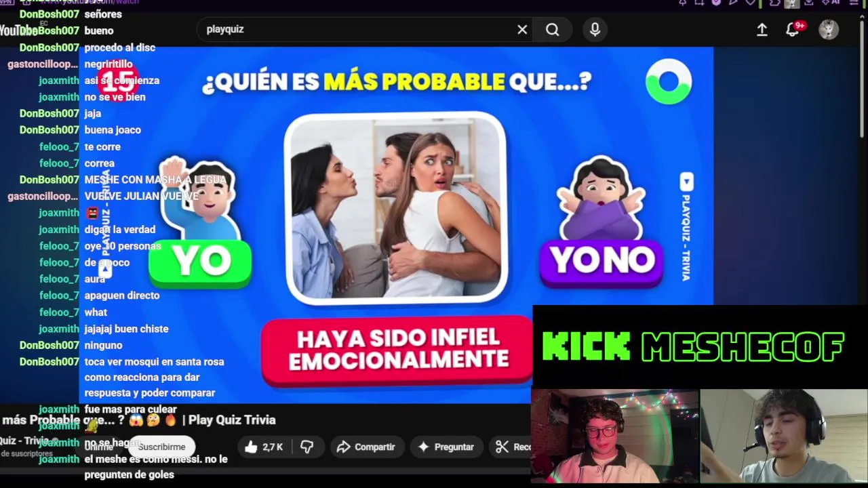Click the browser settings sliders icon

pos(853,2)
